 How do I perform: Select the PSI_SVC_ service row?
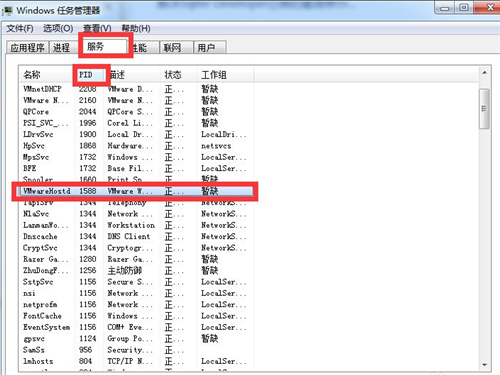point(137,123)
